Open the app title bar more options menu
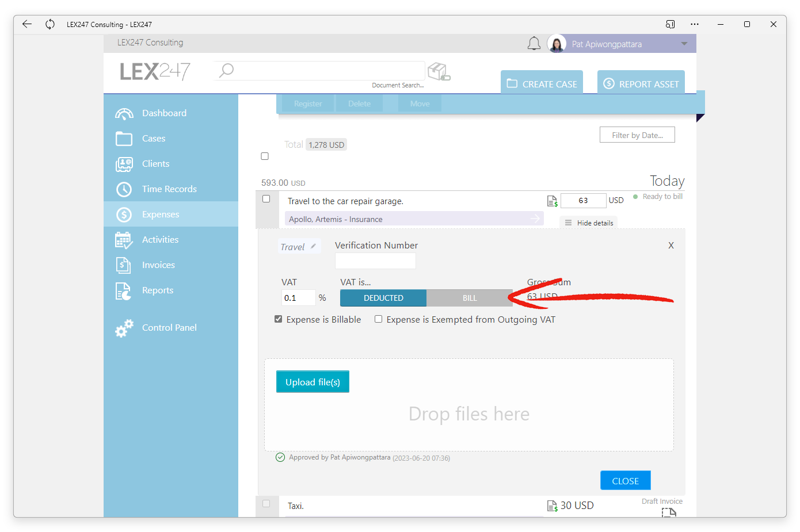800x532 pixels. [x=695, y=24]
